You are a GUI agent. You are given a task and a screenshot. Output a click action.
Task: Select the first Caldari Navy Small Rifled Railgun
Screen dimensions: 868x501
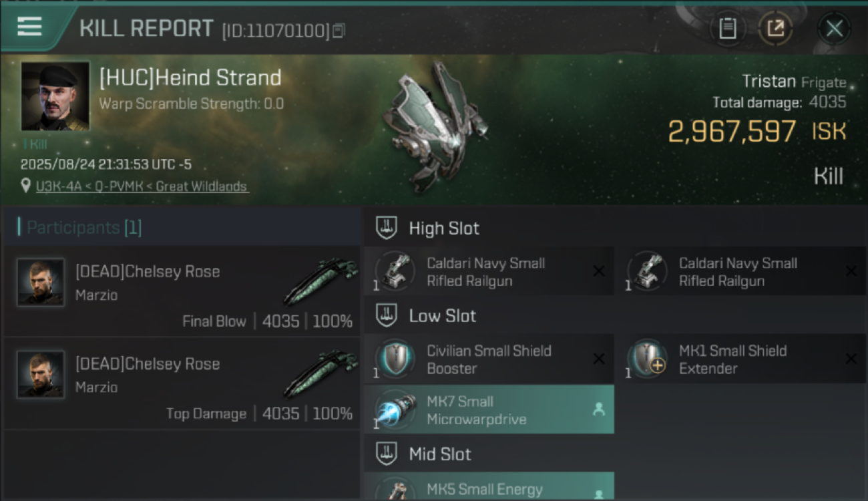point(489,271)
